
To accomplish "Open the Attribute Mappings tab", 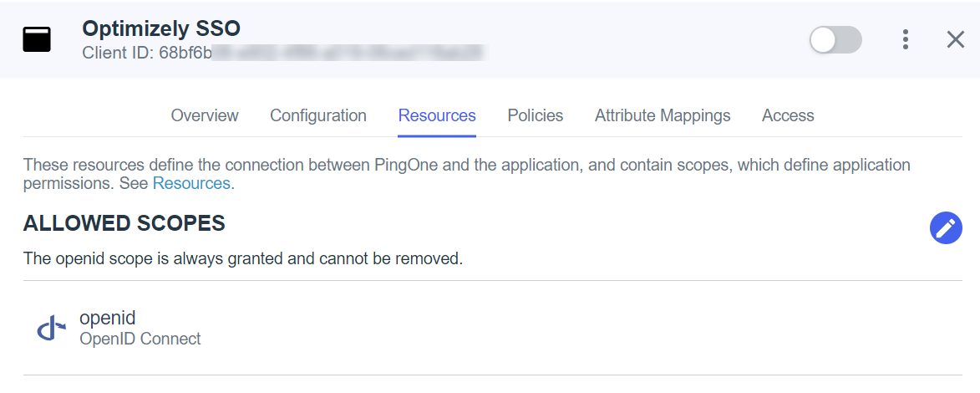I will pyautogui.click(x=663, y=115).
